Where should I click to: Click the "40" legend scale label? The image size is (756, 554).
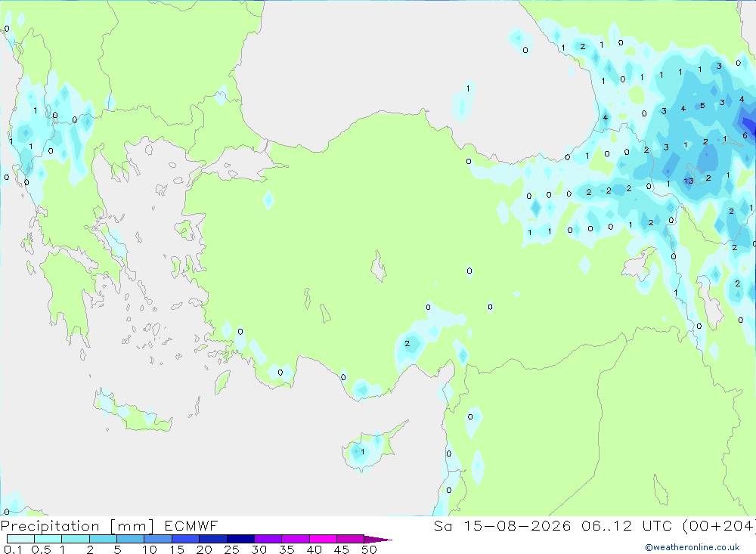pyautogui.click(x=314, y=549)
